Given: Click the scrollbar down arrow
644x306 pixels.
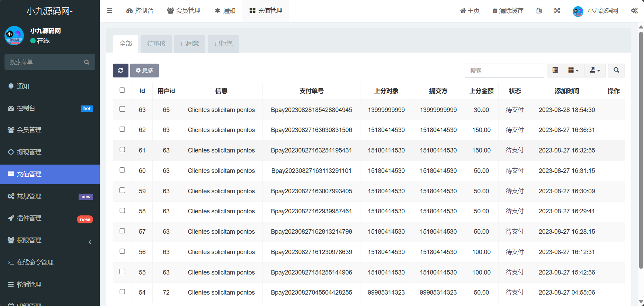Looking at the screenshot, I should coord(641,302).
